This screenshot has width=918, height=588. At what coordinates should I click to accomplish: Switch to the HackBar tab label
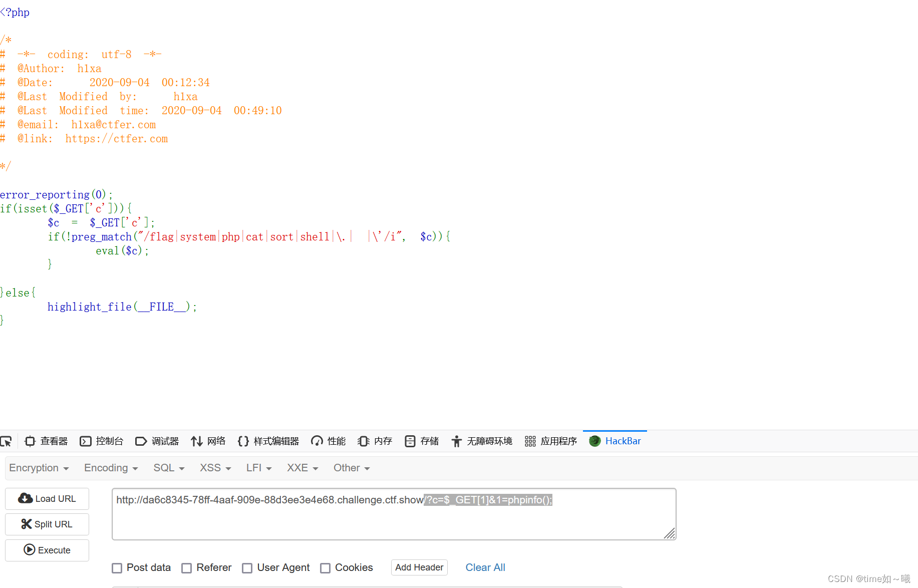(x=623, y=441)
